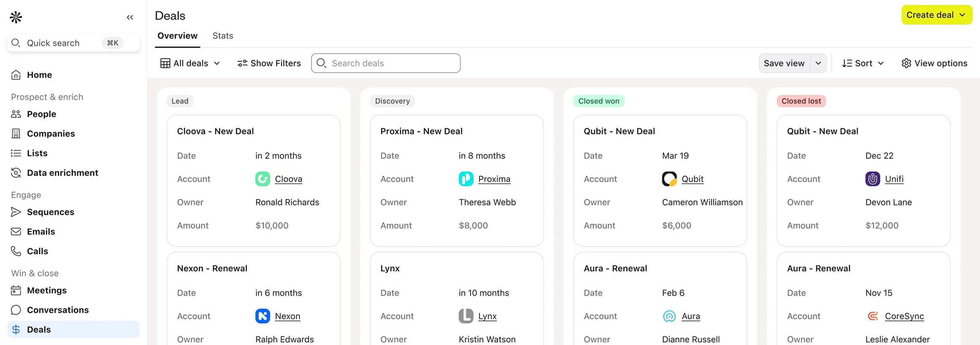Click the Unifi account logo
This screenshot has height=345, width=980.
873,179
